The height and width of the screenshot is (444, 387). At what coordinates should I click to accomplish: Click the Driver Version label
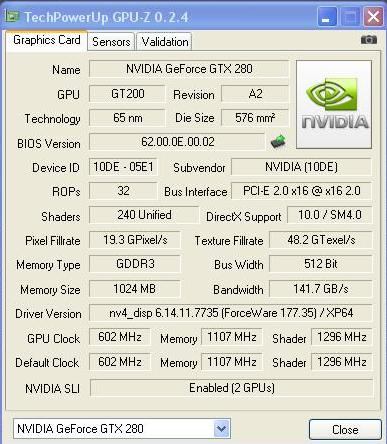click(48, 314)
